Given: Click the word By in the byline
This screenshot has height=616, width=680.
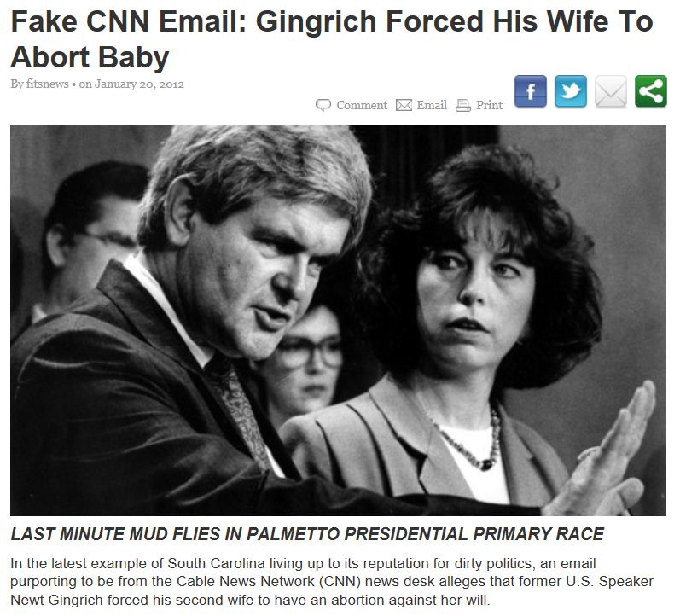Looking at the screenshot, I should coord(17,84).
